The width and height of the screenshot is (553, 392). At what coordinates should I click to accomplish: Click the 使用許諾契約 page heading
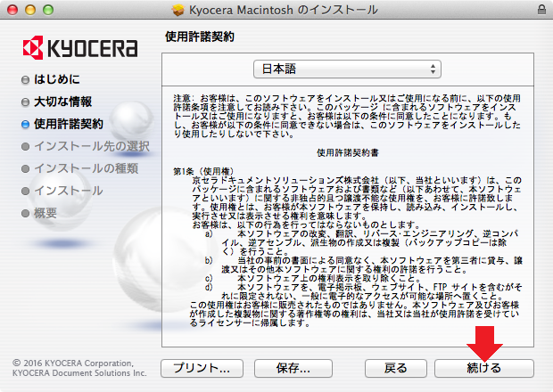(199, 37)
